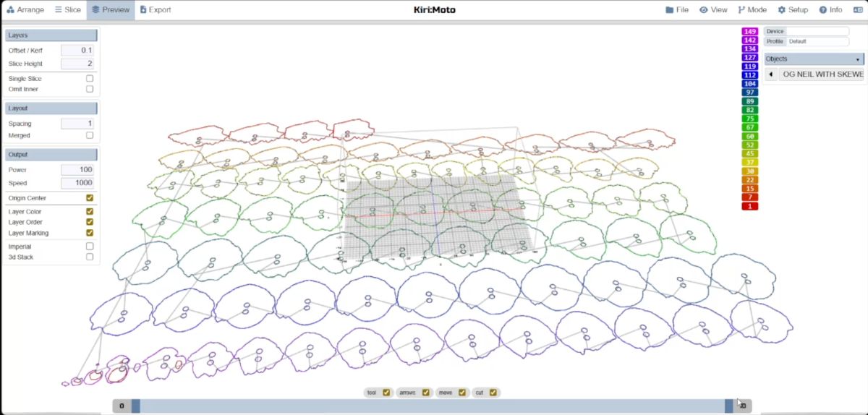Select layer color label 142
Viewport: 868px width, 415px height.
(x=750, y=40)
